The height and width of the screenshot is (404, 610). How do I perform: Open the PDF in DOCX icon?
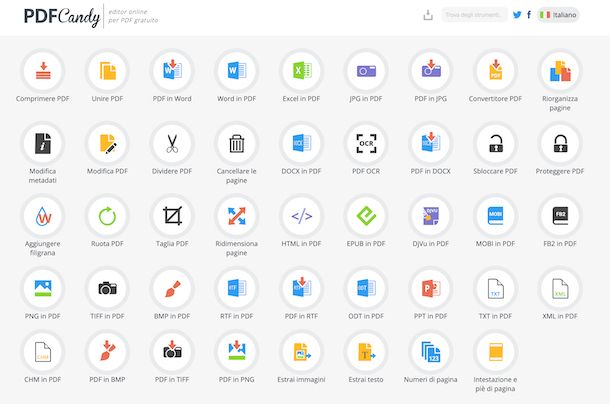(x=431, y=143)
